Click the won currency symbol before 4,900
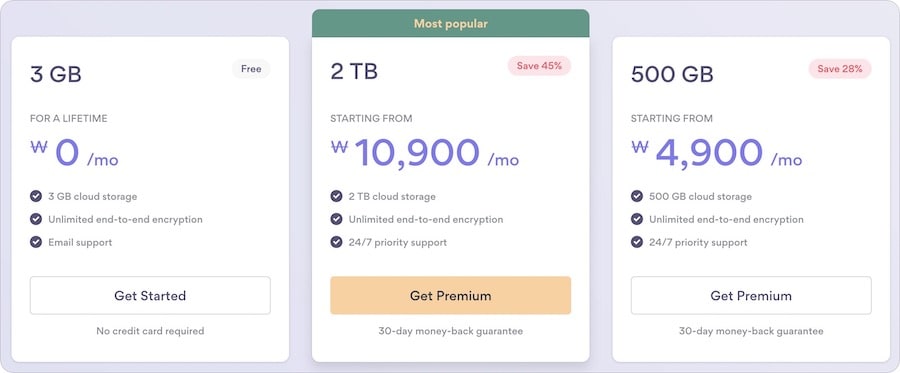 [x=640, y=146]
